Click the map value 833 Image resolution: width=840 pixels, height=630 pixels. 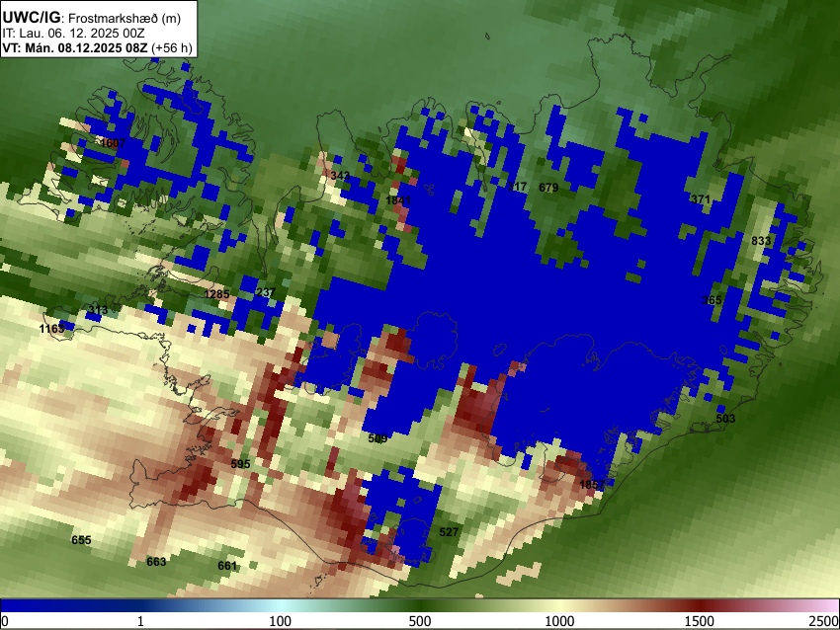click(x=761, y=241)
